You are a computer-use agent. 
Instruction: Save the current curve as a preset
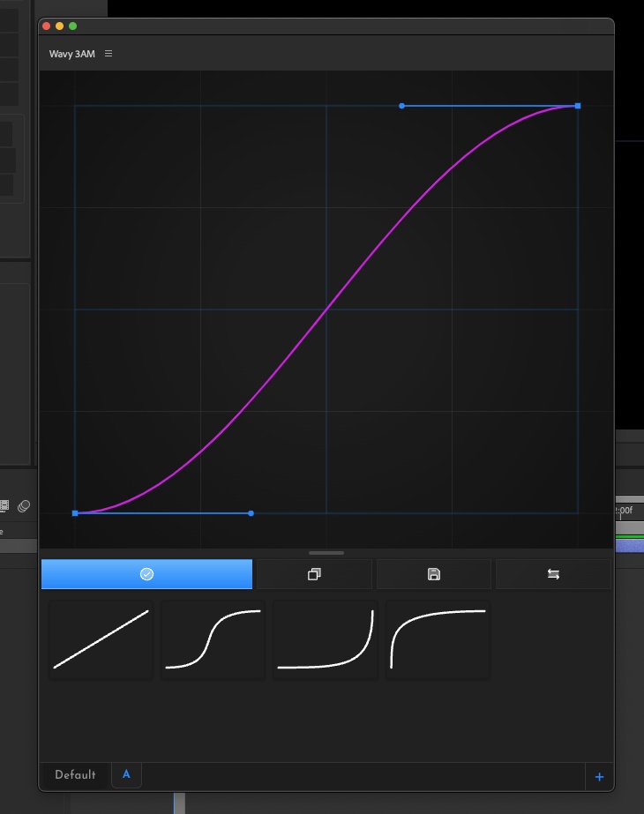434,573
